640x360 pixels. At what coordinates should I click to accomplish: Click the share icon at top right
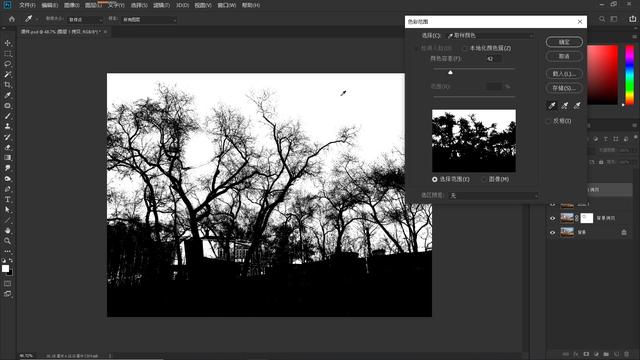click(633, 19)
